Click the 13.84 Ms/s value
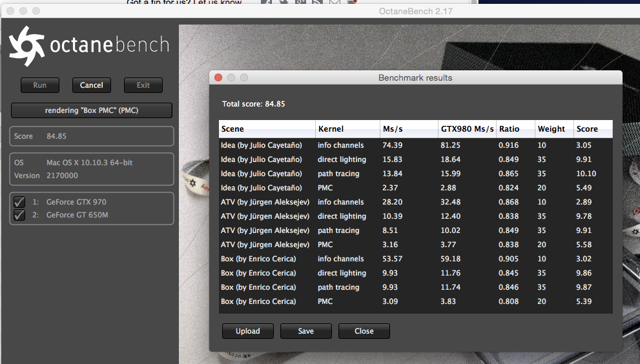 (x=392, y=174)
